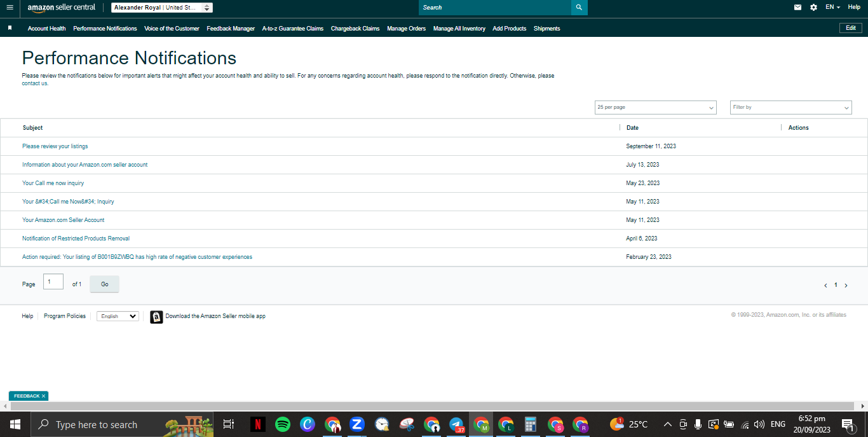Open A-to-z Guarantee Claims
The width and height of the screenshot is (868, 437).
pyautogui.click(x=293, y=29)
